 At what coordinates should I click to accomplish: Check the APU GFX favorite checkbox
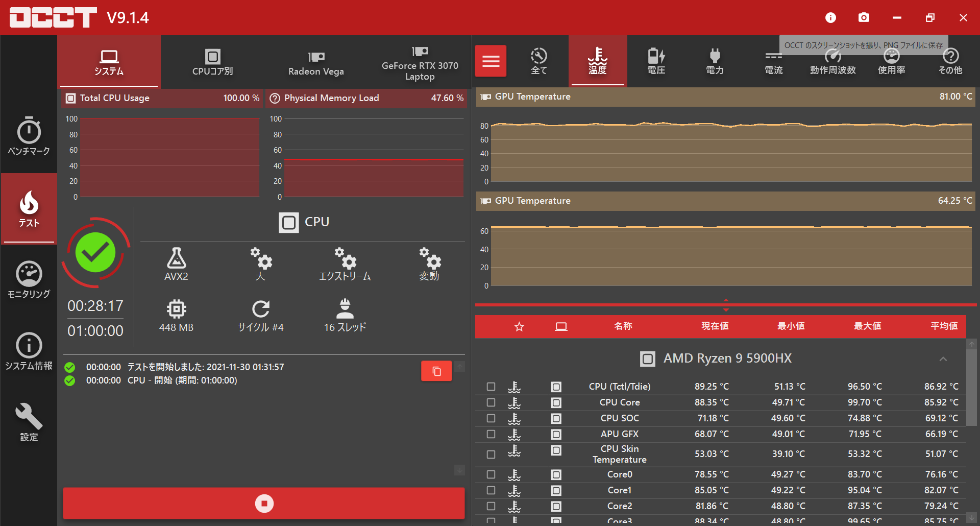click(491, 434)
